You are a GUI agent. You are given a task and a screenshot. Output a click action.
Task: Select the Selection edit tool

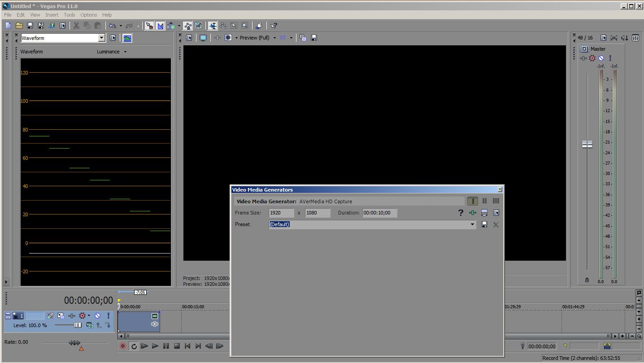[234, 26]
